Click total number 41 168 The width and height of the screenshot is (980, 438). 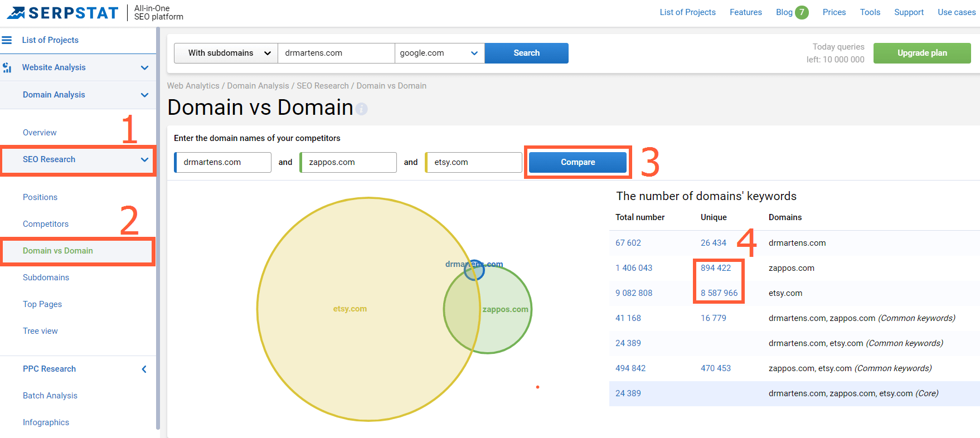click(x=628, y=318)
